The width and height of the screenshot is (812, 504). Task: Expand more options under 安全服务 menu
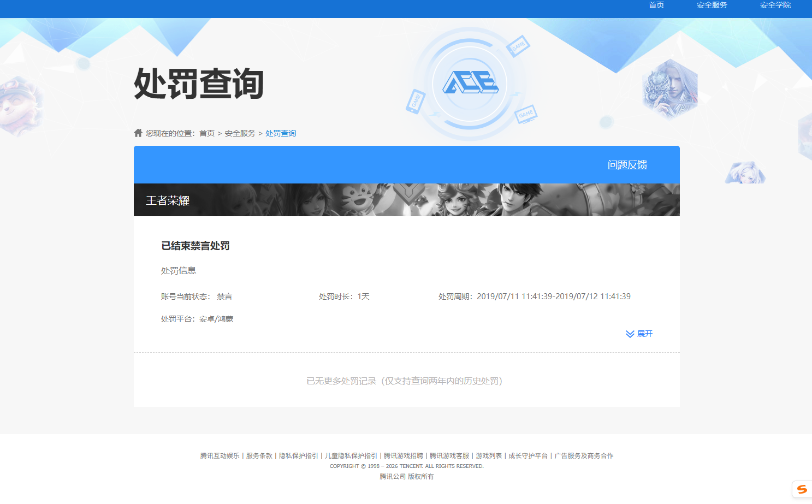tap(711, 5)
